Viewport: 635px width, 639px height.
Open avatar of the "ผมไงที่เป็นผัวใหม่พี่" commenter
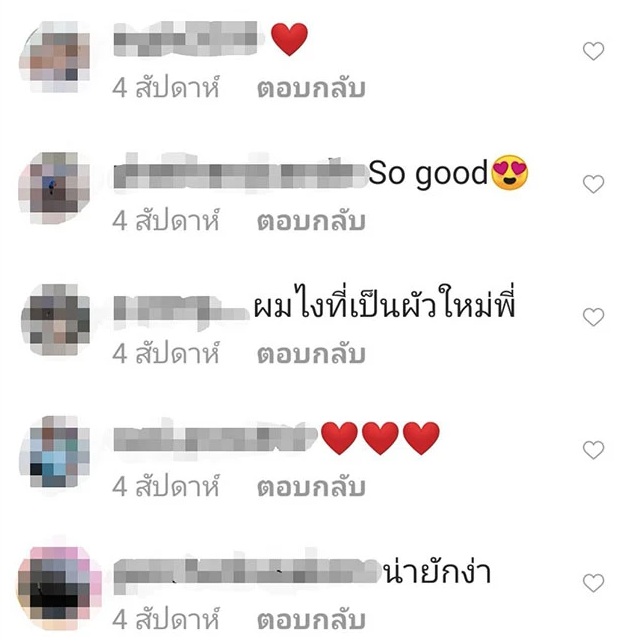55,320
